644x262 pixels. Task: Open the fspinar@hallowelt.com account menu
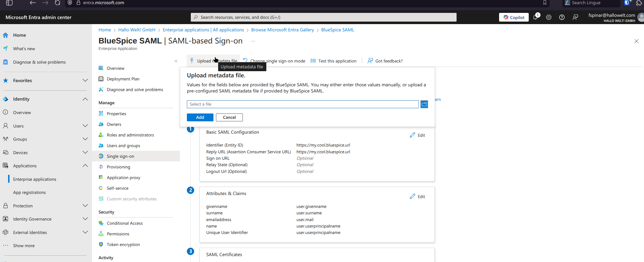pyautogui.click(x=612, y=17)
